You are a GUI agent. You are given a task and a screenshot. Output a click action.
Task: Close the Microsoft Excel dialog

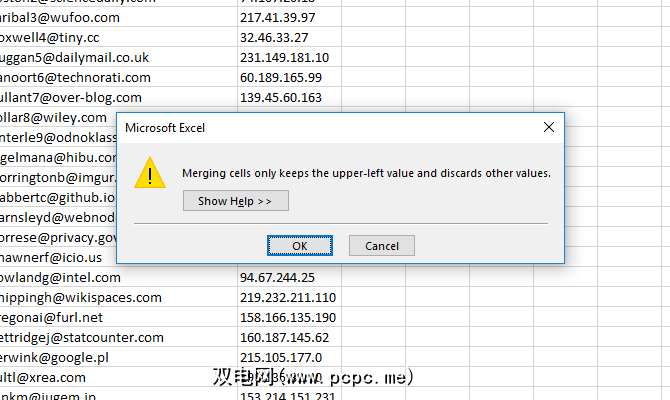(x=548, y=128)
